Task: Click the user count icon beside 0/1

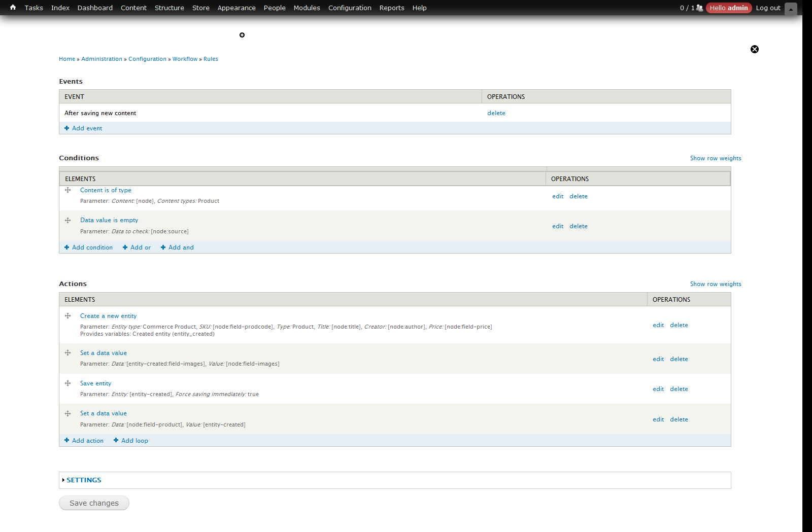Action: [x=699, y=8]
